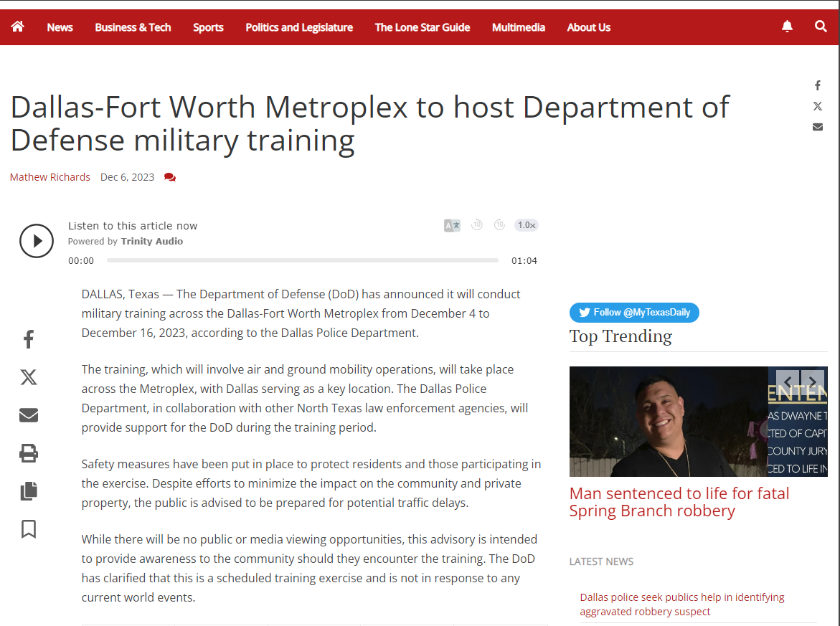Share on Facebook from top-right icons

tap(818, 85)
